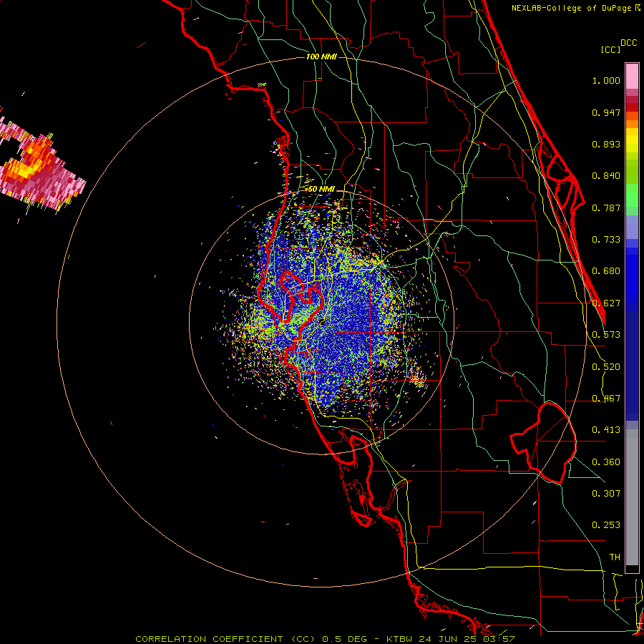
Task: Click the 0.253 legend value
Action: click(x=606, y=525)
